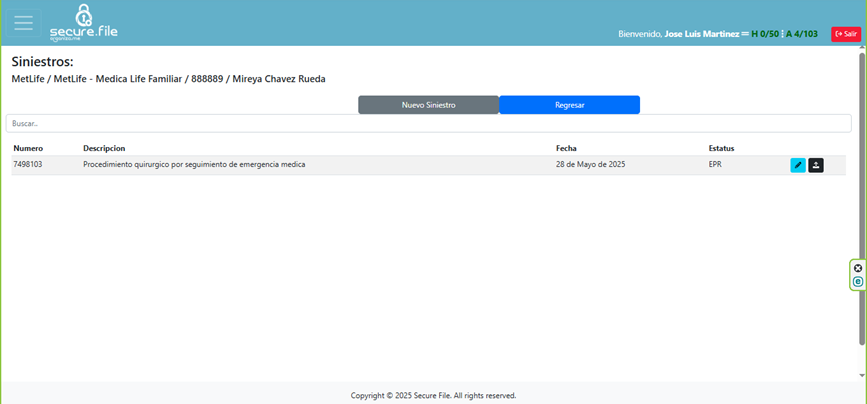This screenshot has width=867, height=404.
Task: Create a Nuevo Siniestro
Action: click(x=428, y=105)
